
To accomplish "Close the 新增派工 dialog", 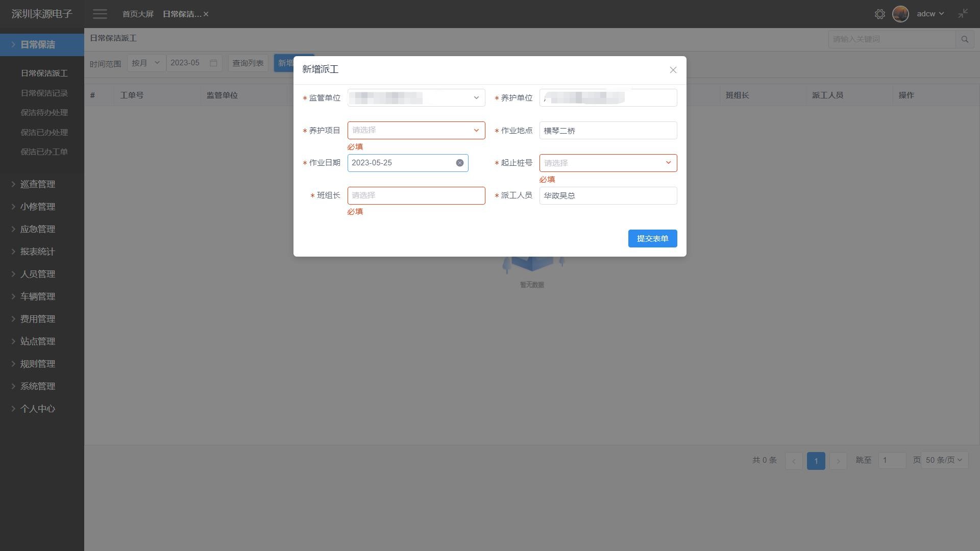I will coord(673,70).
